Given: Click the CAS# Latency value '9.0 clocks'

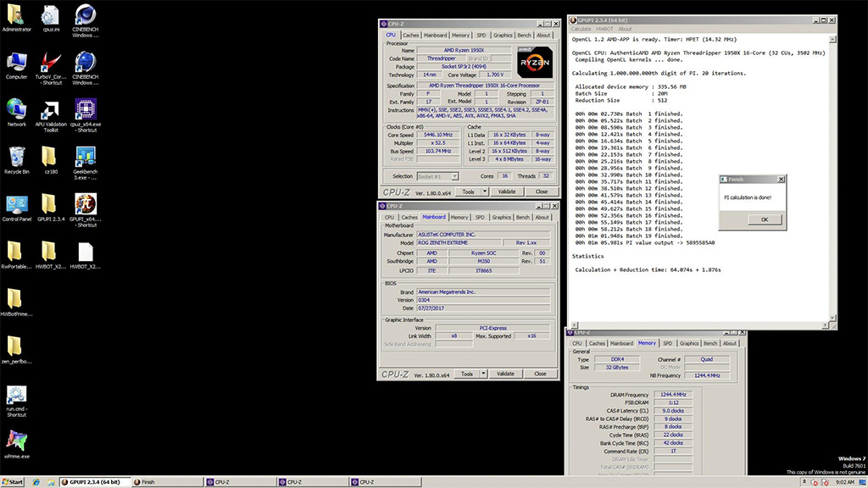Looking at the screenshot, I should pos(673,411).
